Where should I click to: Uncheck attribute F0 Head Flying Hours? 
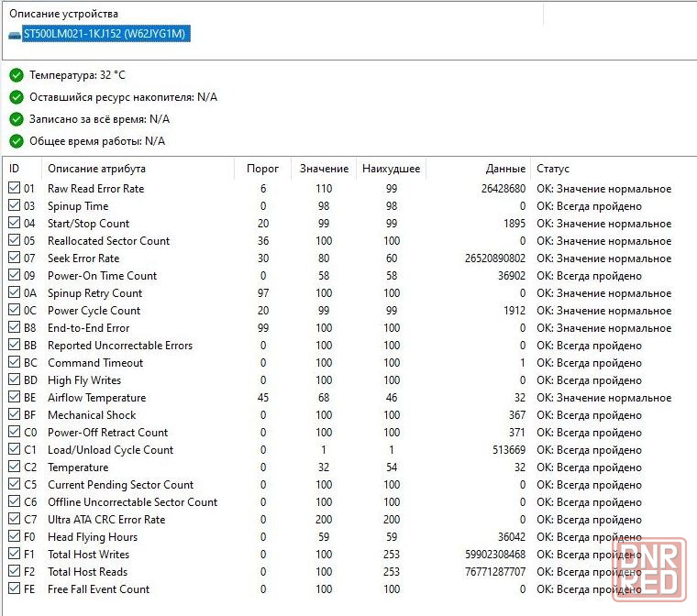click(x=15, y=536)
